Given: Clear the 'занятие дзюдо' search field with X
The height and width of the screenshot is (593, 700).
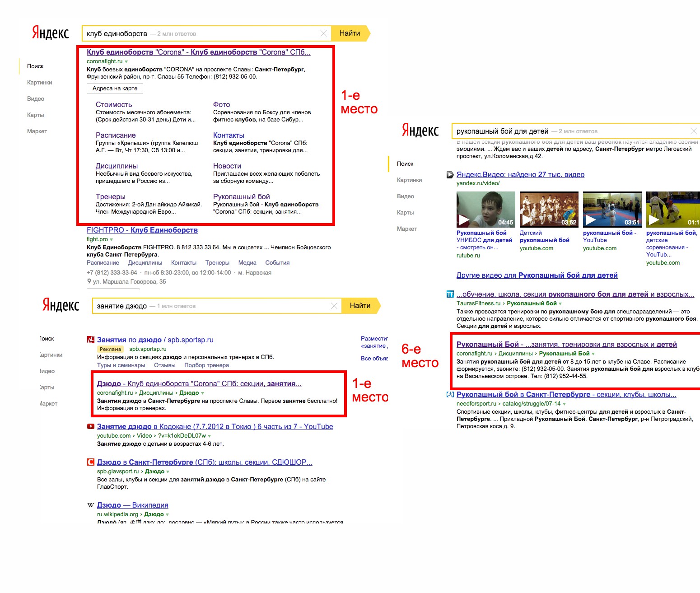Looking at the screenshot, I should (334, 306).
